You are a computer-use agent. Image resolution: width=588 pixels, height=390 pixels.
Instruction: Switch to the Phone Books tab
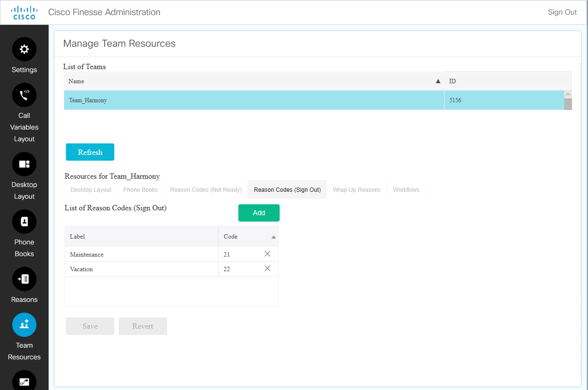click(x=141, y=190)
